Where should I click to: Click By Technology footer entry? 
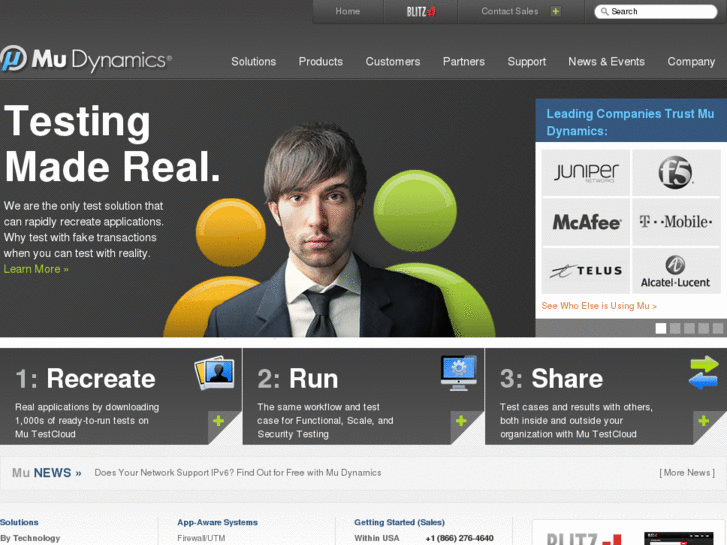[30, 538]
